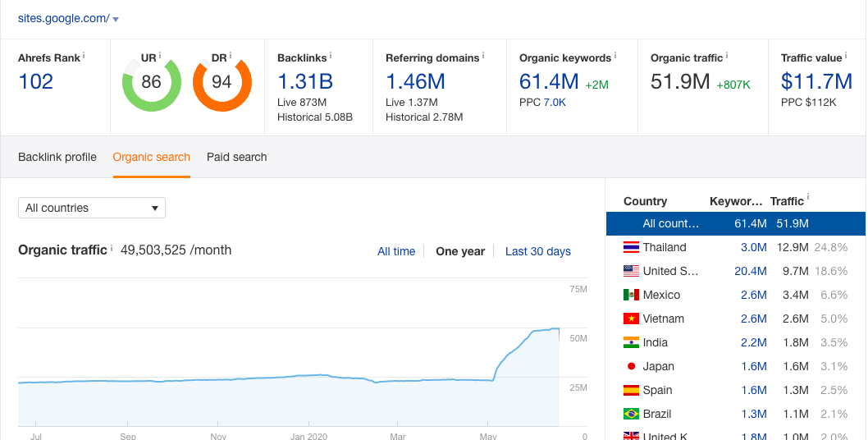Click Vietnam's 2.6M keywords link
This screenshot has height=440, width=868.
click(754, 319)
